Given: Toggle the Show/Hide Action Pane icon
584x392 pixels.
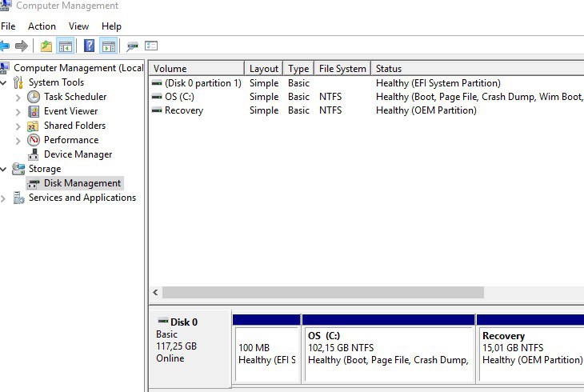Looking at the screenshot, I should [x=108, y=46].
